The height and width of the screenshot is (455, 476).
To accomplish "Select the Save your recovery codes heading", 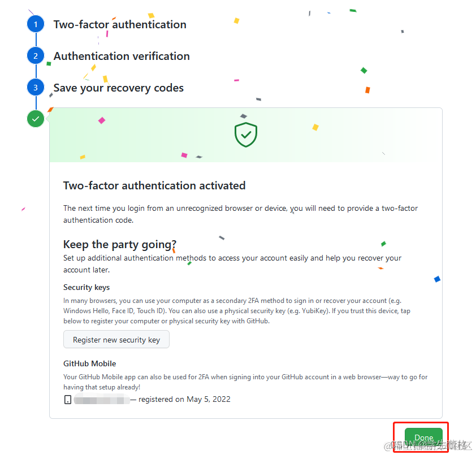I will (x=118, y=88).
